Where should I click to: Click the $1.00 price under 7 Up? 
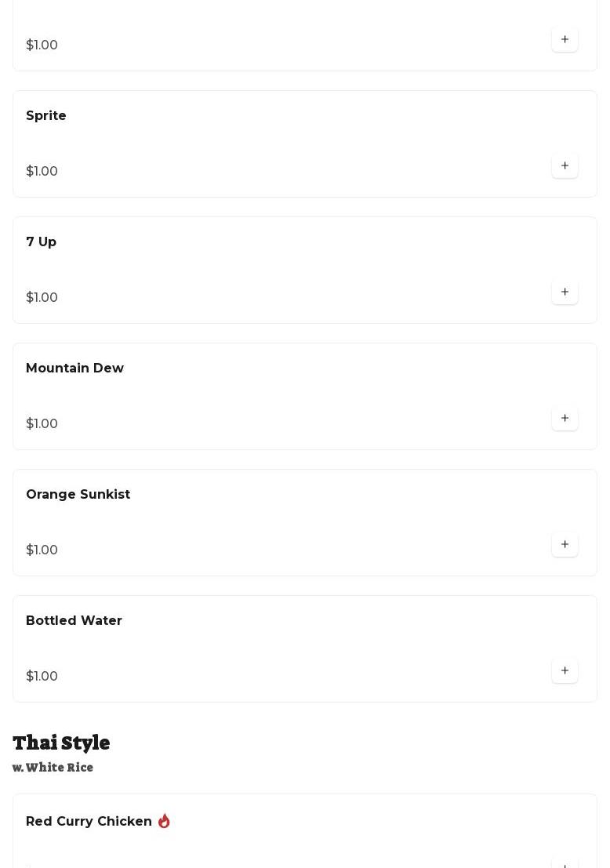[42, 298]
